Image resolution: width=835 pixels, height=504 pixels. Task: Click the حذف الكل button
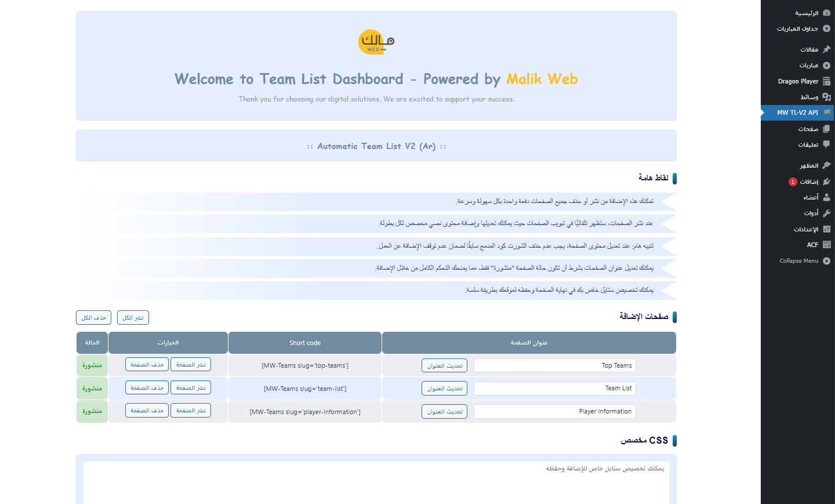[x=93, y=318]
